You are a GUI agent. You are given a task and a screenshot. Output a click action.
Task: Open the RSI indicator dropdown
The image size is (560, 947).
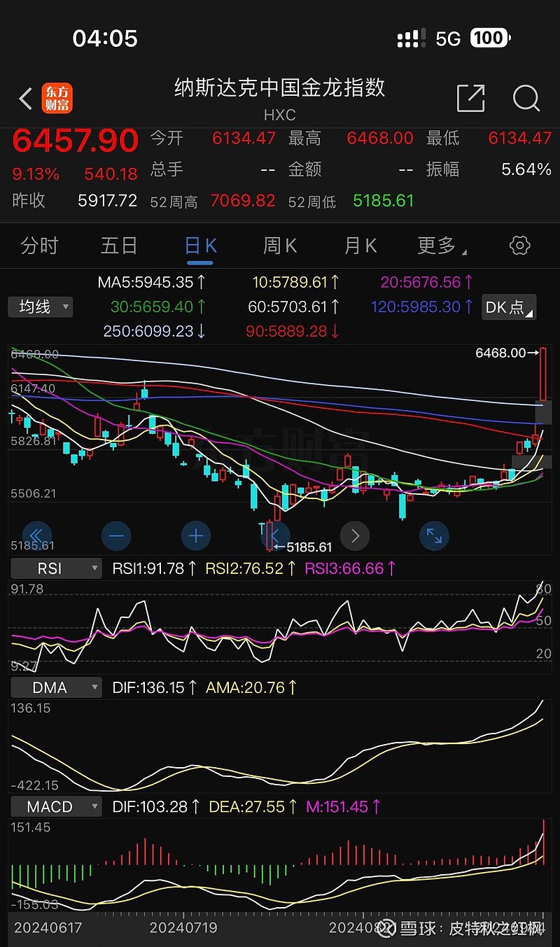56,568
